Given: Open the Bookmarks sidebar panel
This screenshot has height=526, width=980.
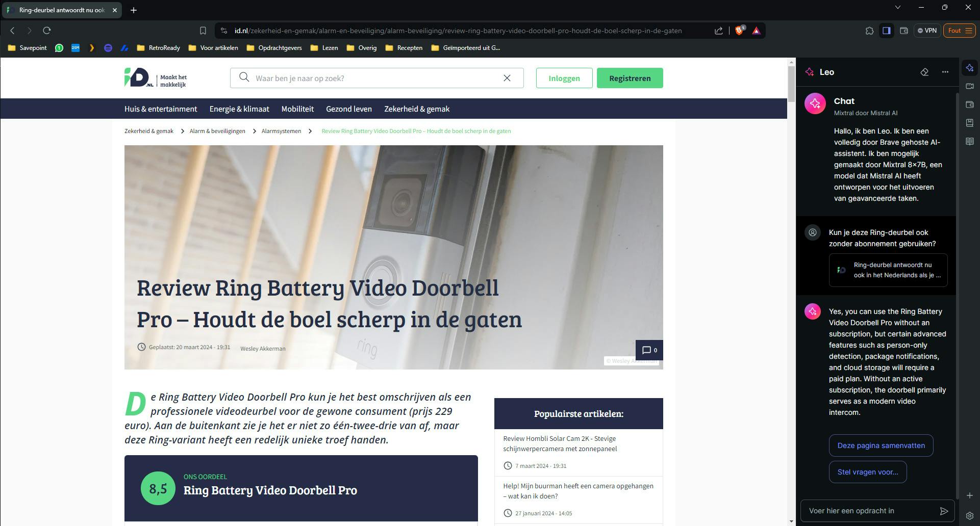Looking at the screenshot, I should tap(970, 123).
